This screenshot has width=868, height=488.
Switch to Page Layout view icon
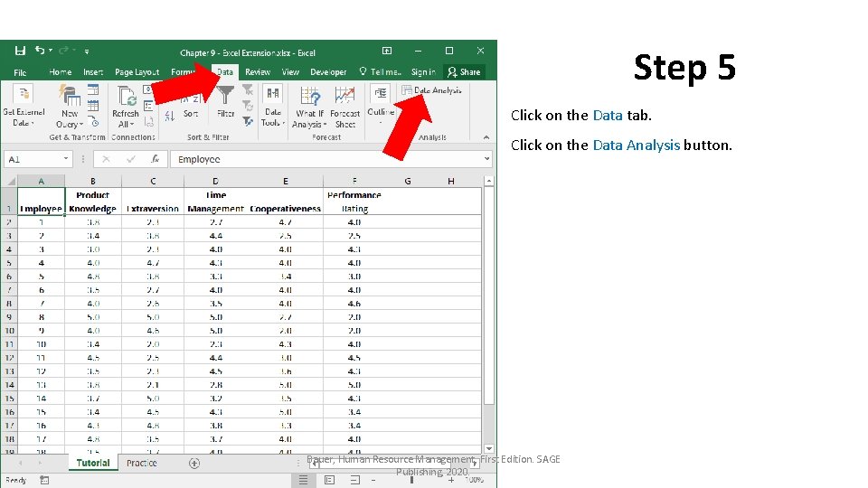(x=329, y=480)
